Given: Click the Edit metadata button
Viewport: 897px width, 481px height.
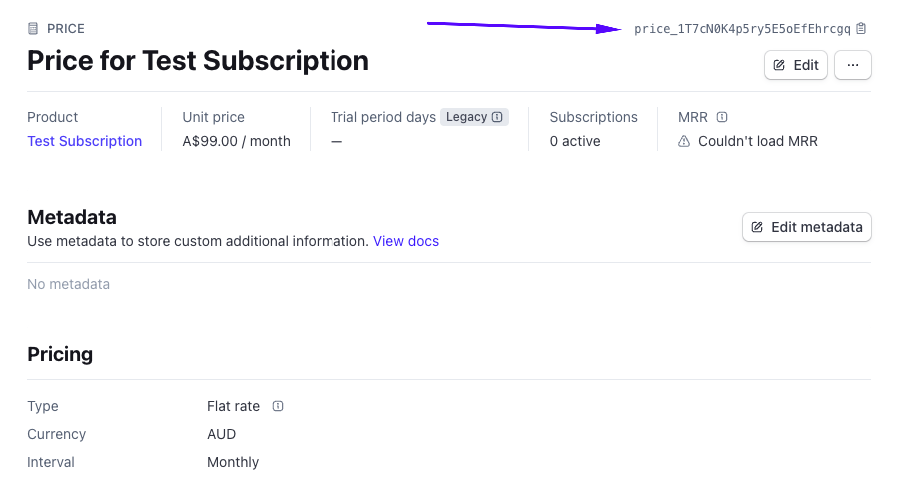Looking at the screenshot, I should (806, 227).
